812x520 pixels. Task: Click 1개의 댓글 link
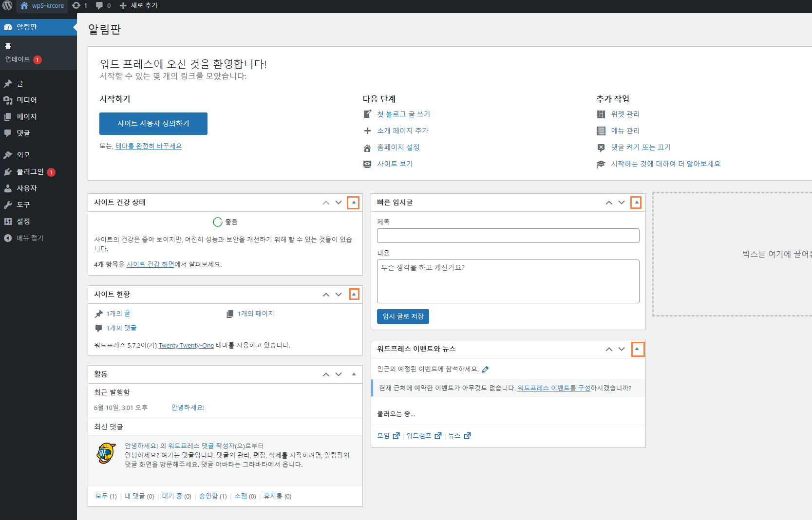(x=121, y=328)
